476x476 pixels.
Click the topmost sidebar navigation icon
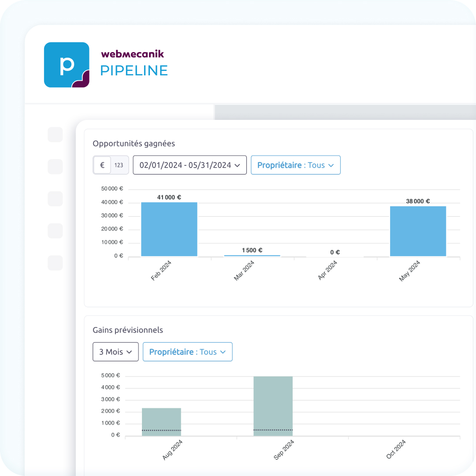pos(55,134)
